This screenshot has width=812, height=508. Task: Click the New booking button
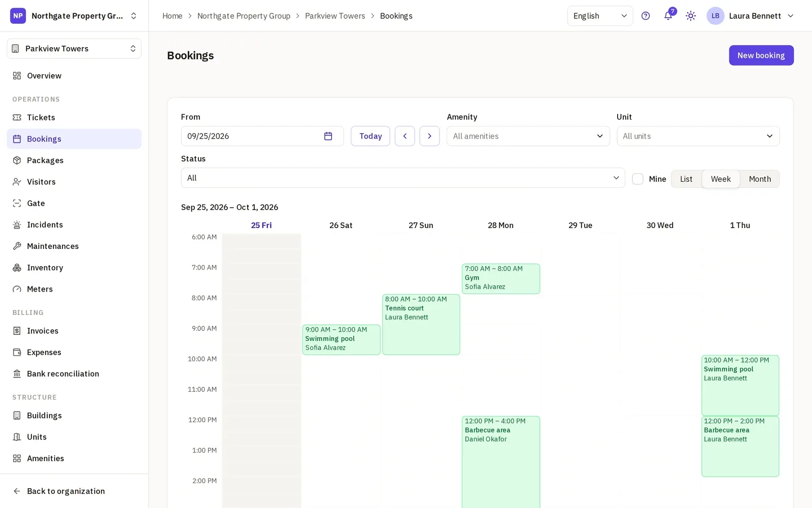coord(761,55)
